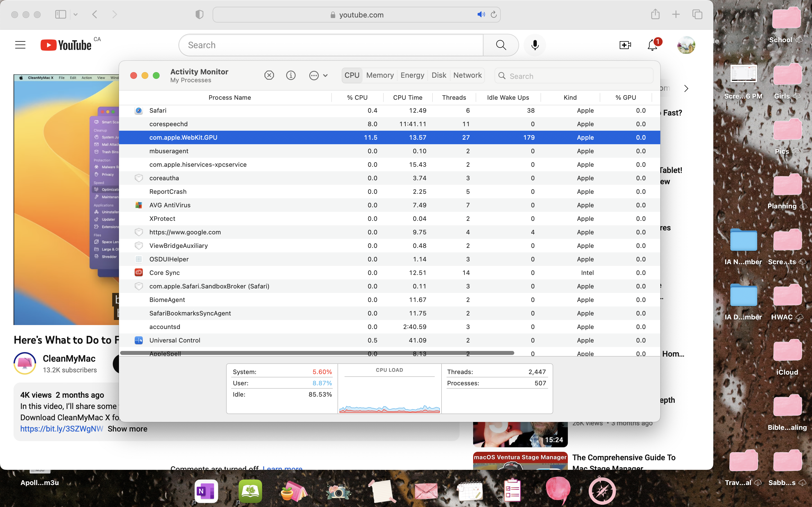This screenshot has width=812, height=507.
Task: Reload the youtube.com page
Action: [494, 14]
